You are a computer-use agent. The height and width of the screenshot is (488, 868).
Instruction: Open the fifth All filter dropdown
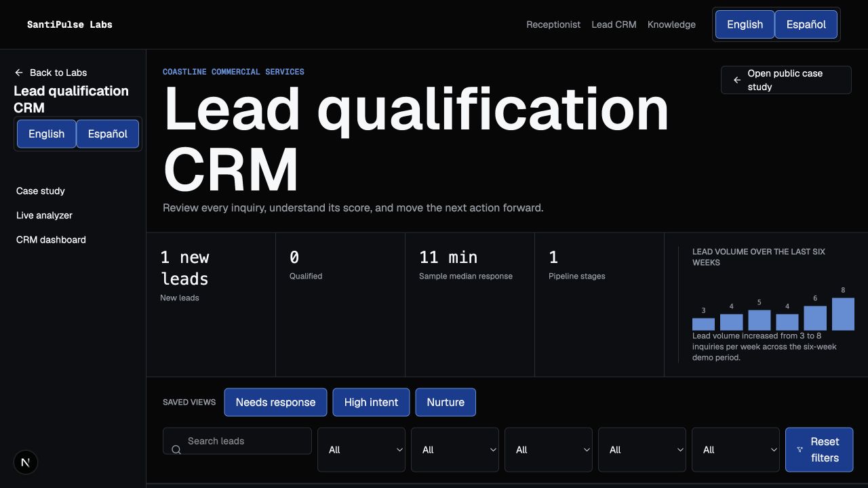(x=736, y=449)
